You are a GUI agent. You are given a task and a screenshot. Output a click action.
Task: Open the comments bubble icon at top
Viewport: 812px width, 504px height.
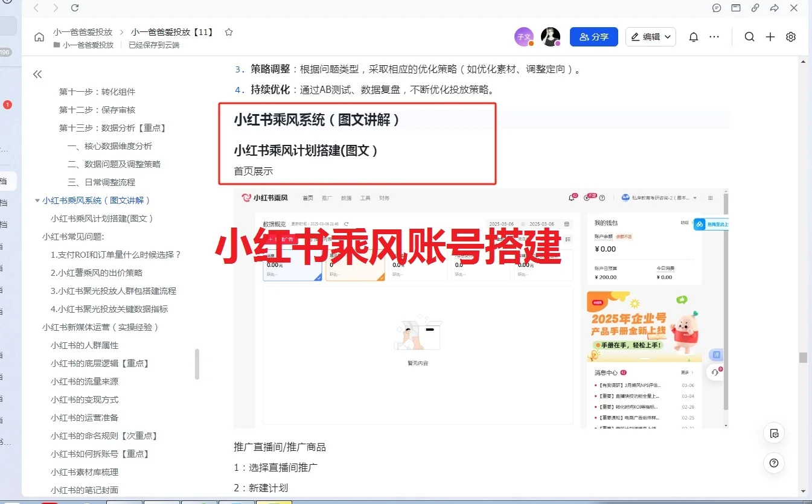point(717,8)
